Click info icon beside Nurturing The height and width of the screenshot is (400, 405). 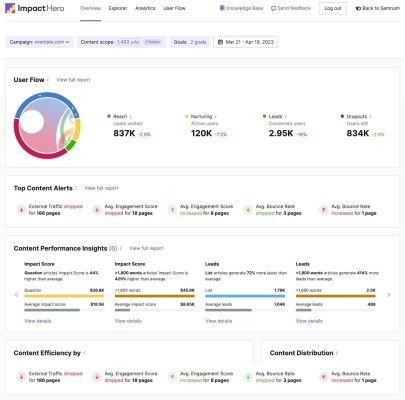click(216, 116)
